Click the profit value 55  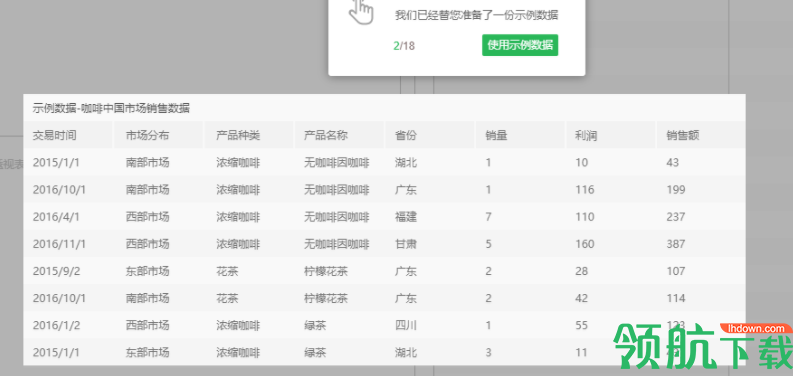point(582,325)
